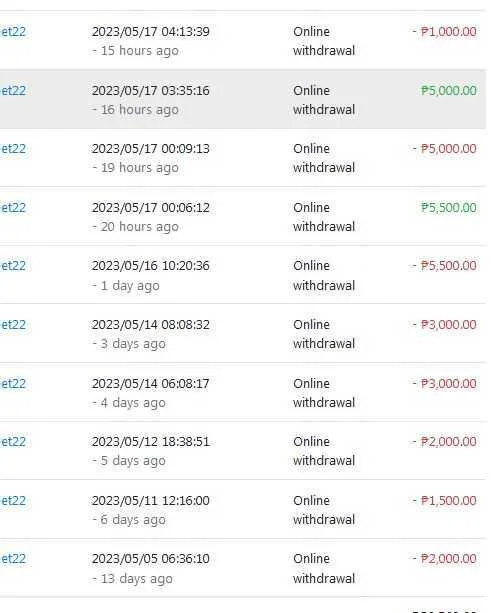Click timestamp 2023/05/14 08:08:32

pos(151,325)
